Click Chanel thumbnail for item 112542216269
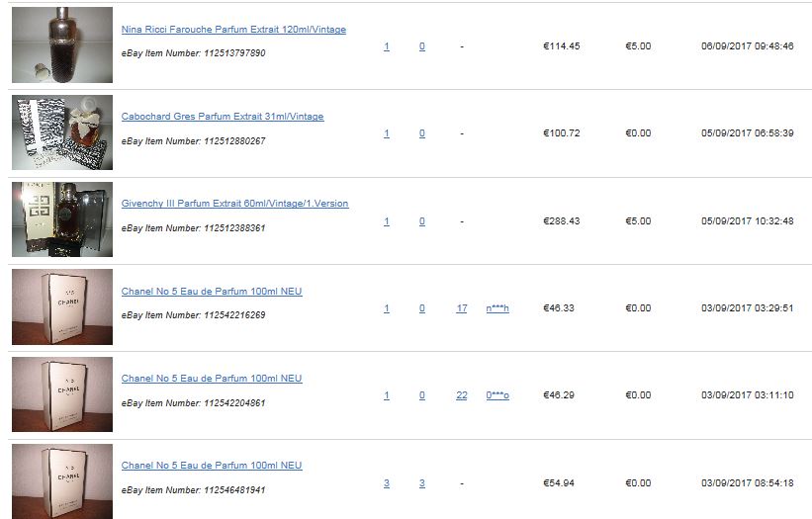The width and height of the screenshot is (812, 519). click(62, 306)
